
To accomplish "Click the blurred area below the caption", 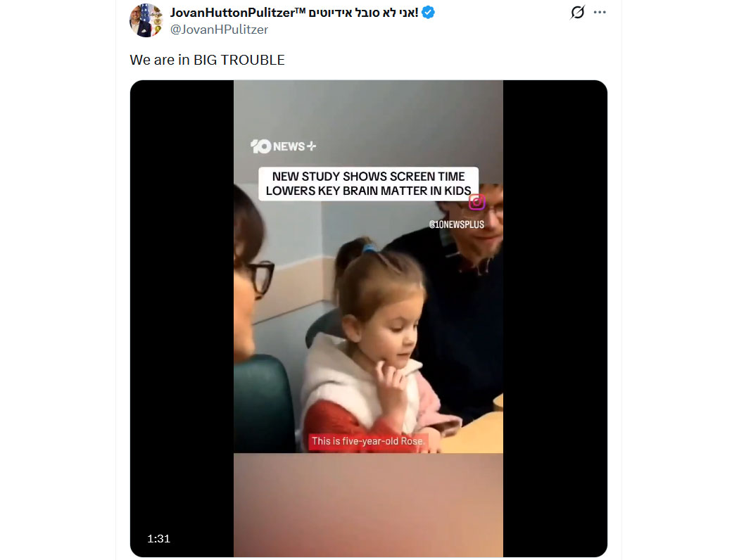I will (368, 503).
